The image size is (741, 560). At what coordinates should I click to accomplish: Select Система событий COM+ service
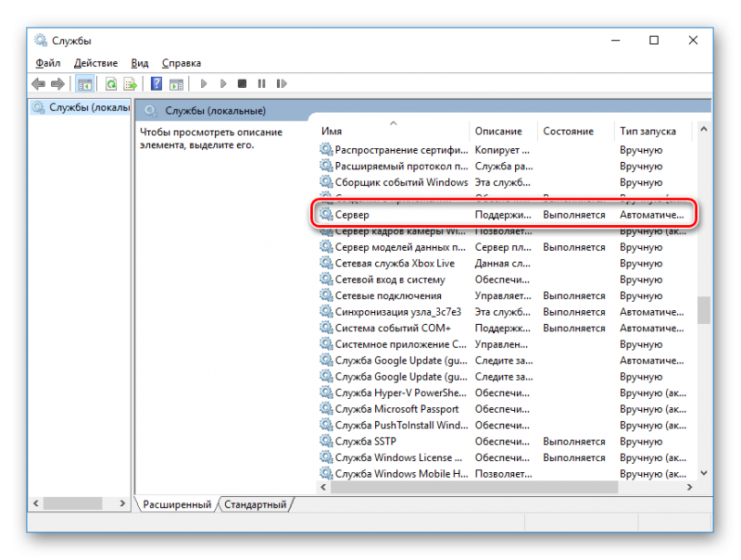503,329
